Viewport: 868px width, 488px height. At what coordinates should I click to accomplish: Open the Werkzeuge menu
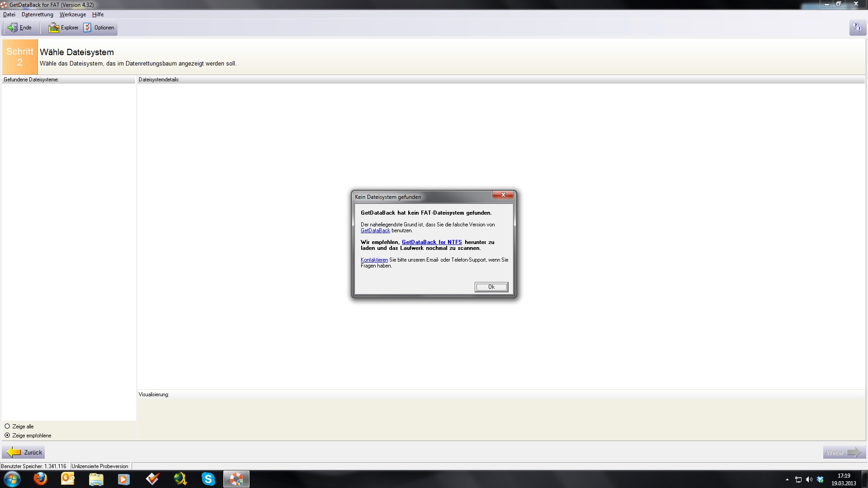(73, 14)
